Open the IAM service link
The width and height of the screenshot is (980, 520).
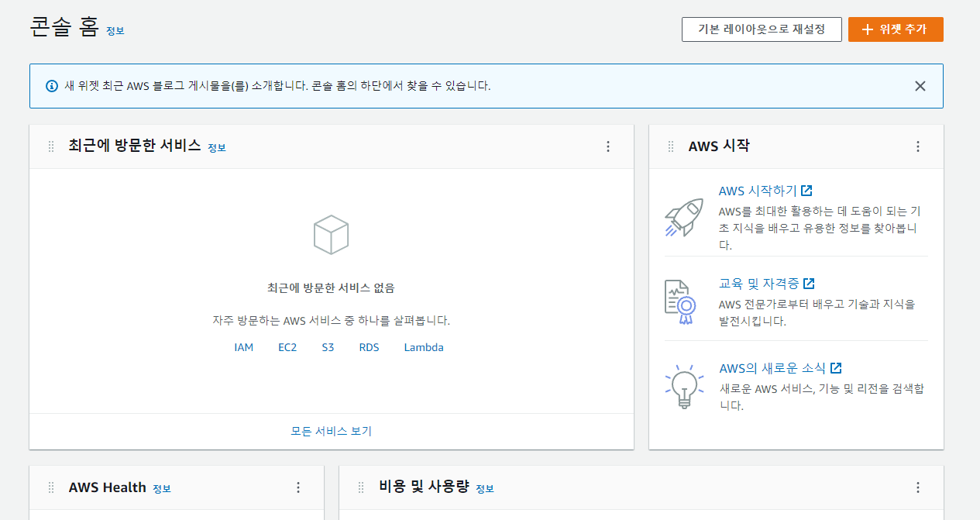(244, 347)
